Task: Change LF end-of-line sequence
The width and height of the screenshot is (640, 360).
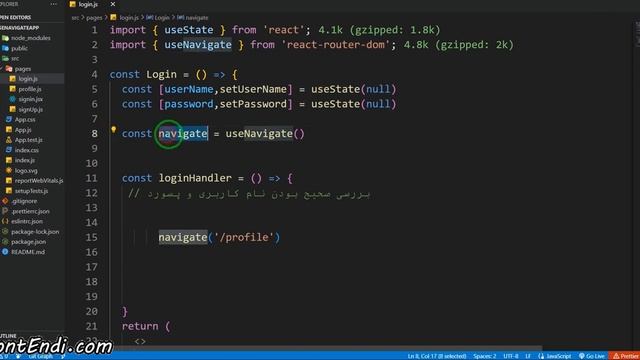Action: (528, 356)
